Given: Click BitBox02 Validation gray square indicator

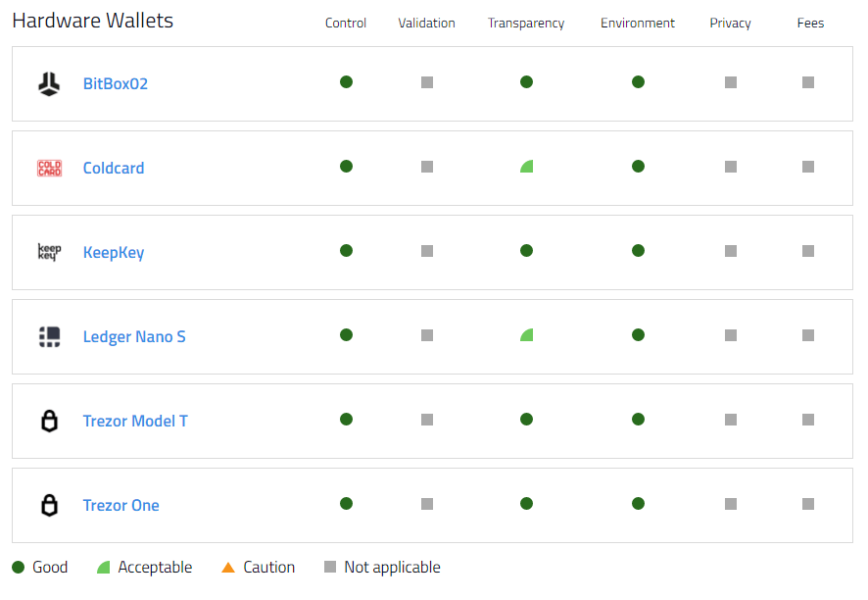Looking at the screenshot, I should click(427, 82).
